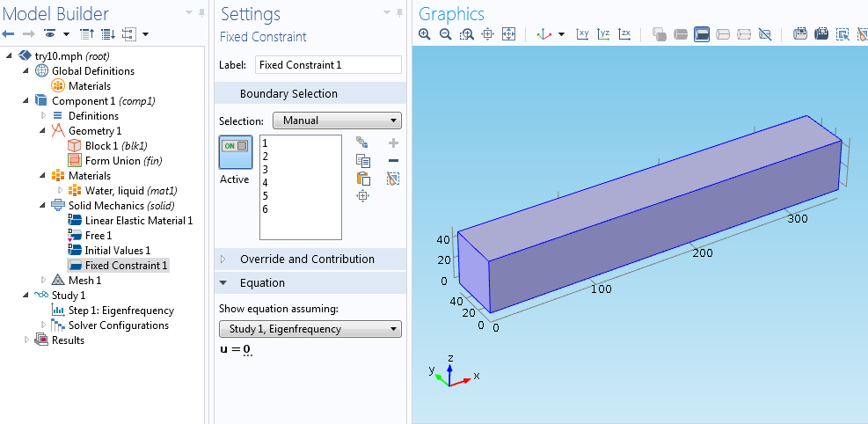The image size is (868, 424).
Task: Open the Selection dropdown set to Manual
Action: pyautogui.click(x=337, y=121)
